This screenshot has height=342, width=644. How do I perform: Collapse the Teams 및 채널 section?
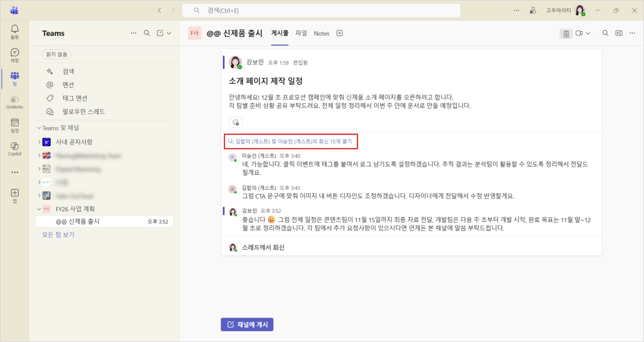coord(39,128)
